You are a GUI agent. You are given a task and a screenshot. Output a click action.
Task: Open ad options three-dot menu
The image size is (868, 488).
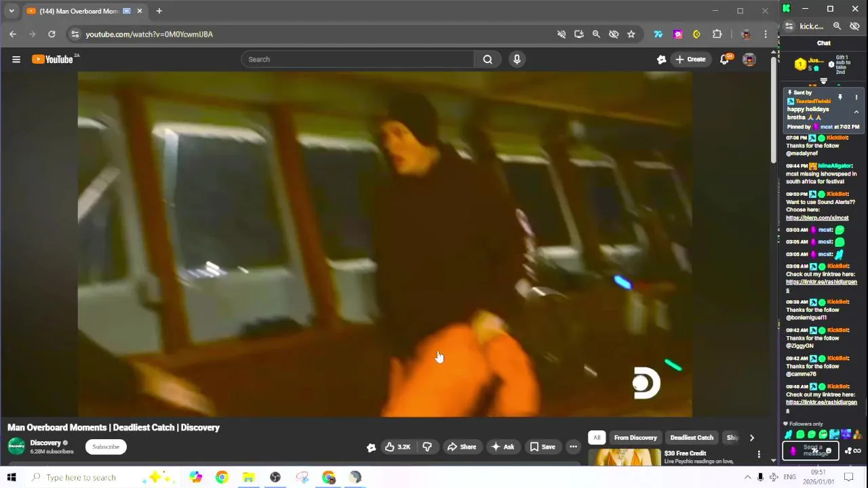(759, 454)
